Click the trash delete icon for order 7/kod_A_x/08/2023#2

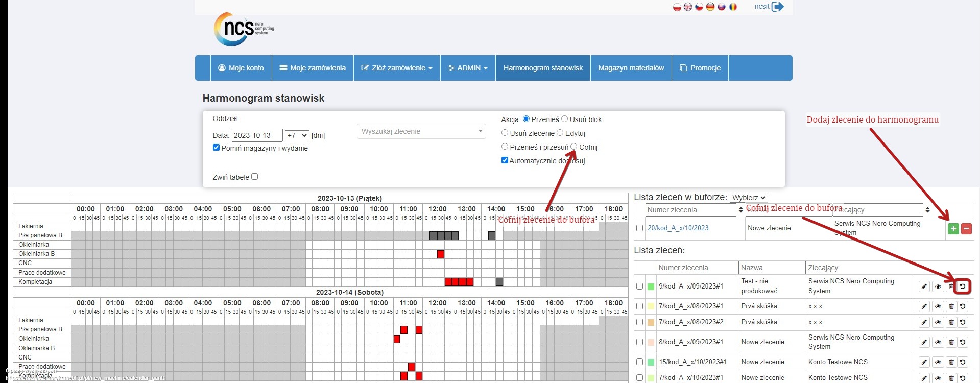[x=951, y=322]
